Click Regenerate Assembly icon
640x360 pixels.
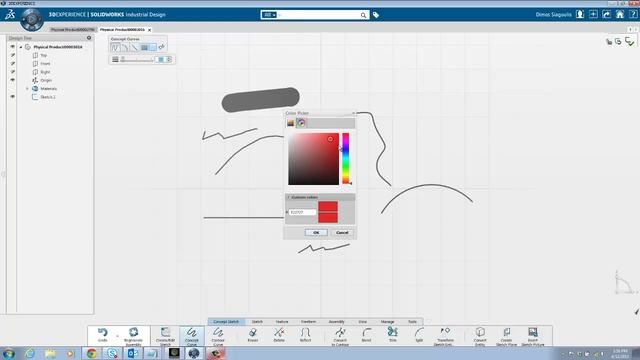tap(133, 332)
